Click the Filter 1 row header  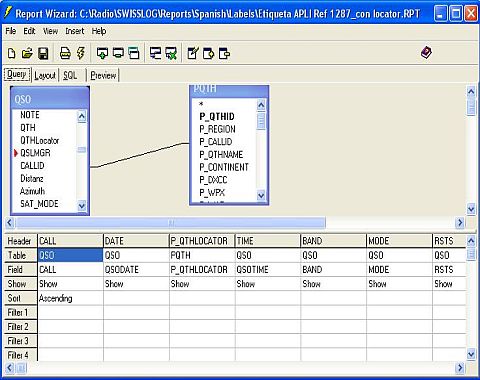21,312
